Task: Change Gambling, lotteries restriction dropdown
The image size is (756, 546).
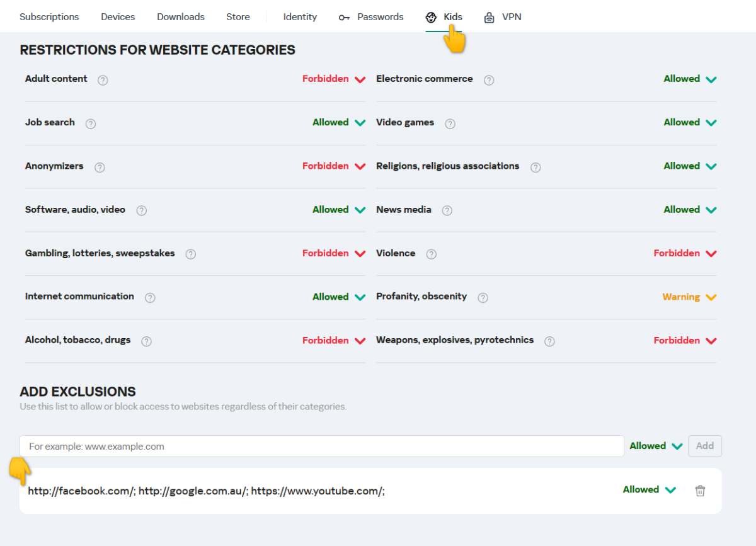Action: click(334, 254)
